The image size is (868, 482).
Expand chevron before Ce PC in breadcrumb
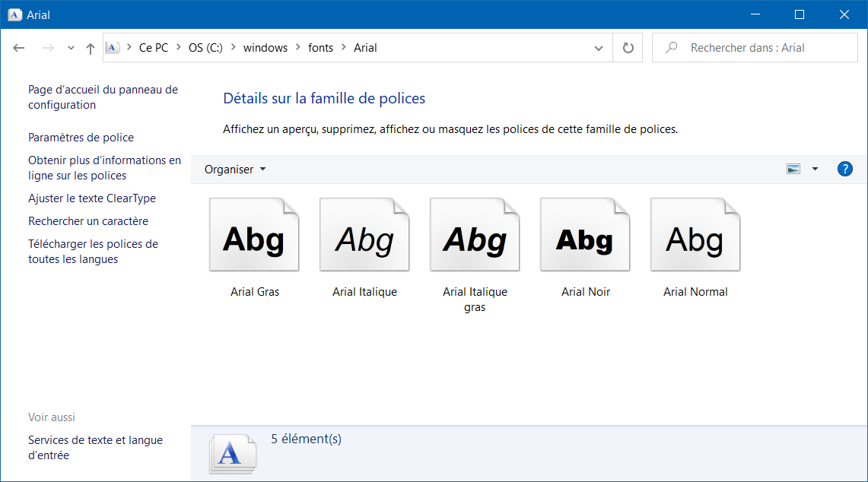click(x=129, y=48)
